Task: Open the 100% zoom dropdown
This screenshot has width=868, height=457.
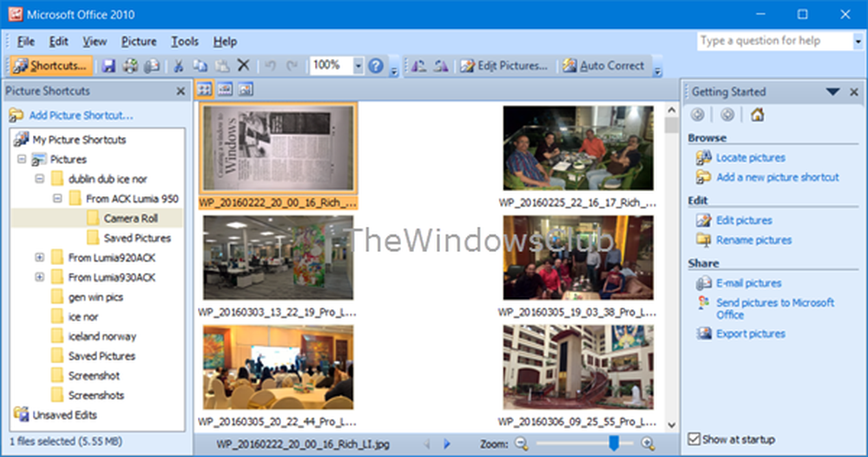Action: 358,66
